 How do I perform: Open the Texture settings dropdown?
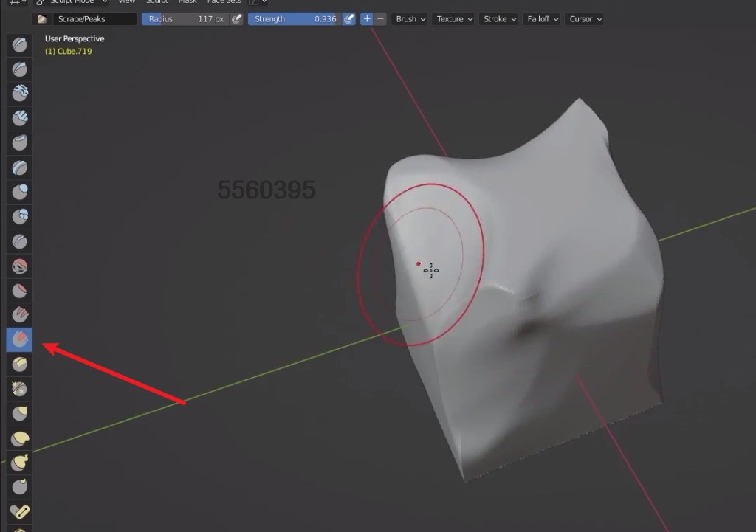point(454,19)
